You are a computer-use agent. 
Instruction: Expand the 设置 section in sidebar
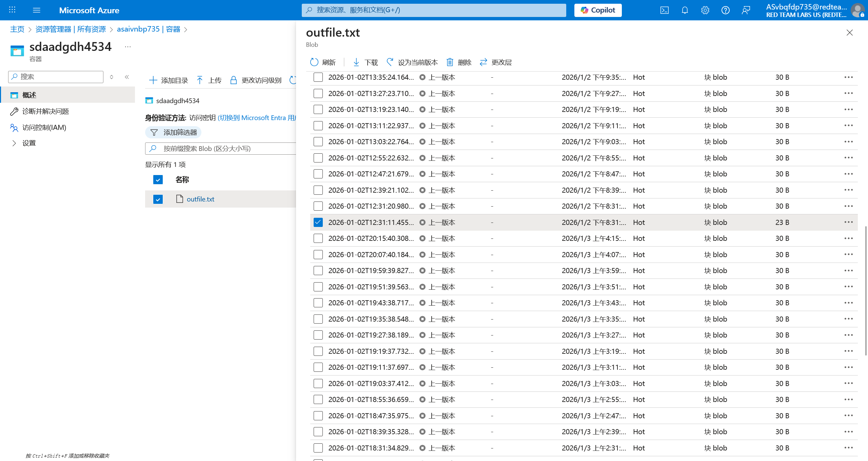click(x=14, y=143)
